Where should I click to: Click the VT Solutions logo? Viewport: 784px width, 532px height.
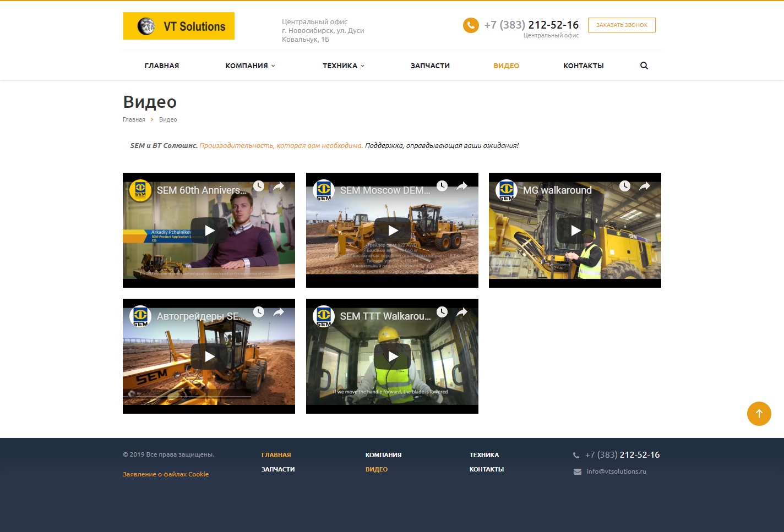click(x=178, y=26)
